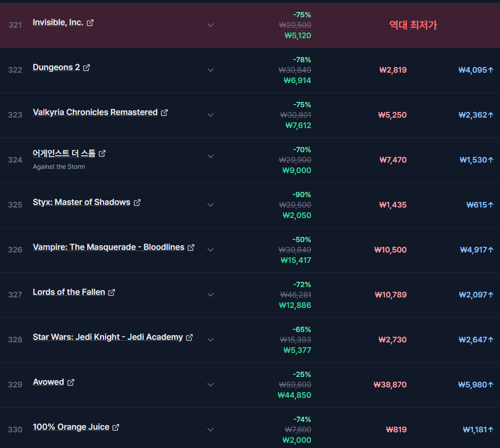
Task: Click the ₩7,612 sale price
Action: [x=298, y=125]
